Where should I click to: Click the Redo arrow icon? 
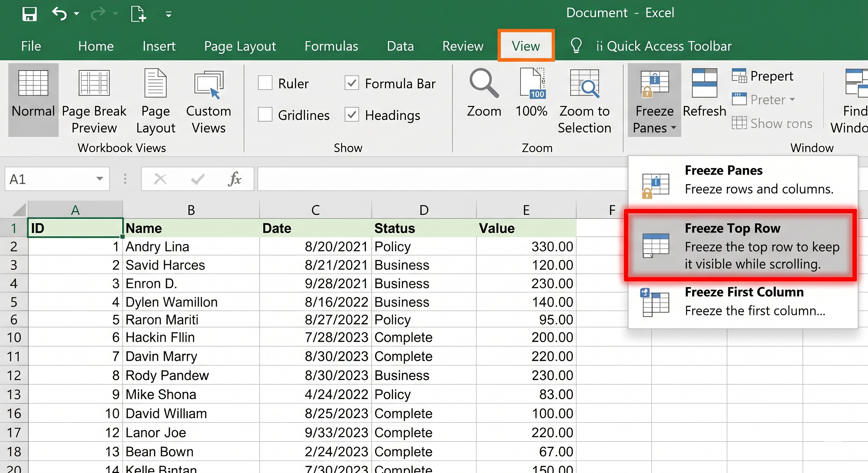(x=98, y=14)
